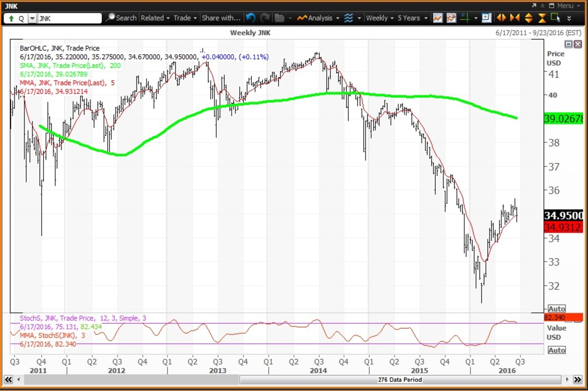Click the Weekly JNK chart title

(x=250, y=32)
